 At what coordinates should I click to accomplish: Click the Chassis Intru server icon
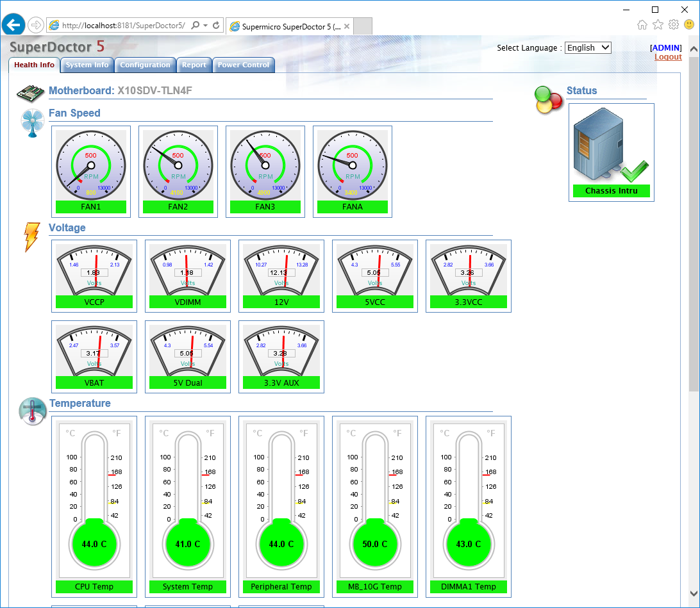coord(611,145)
